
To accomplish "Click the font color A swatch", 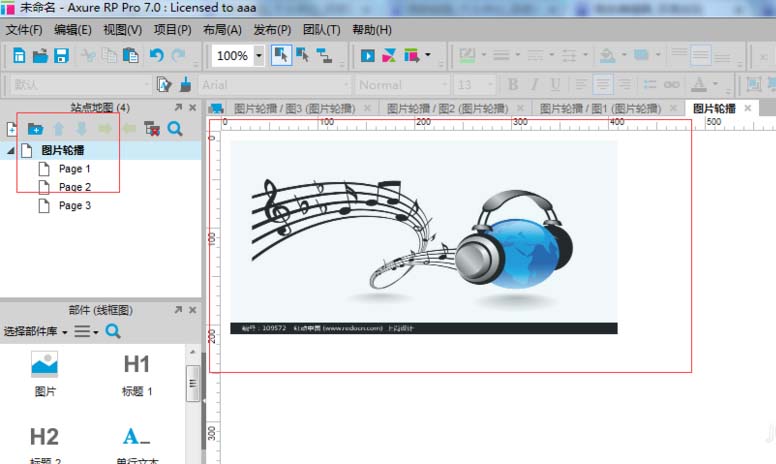I will click(699, 85).
